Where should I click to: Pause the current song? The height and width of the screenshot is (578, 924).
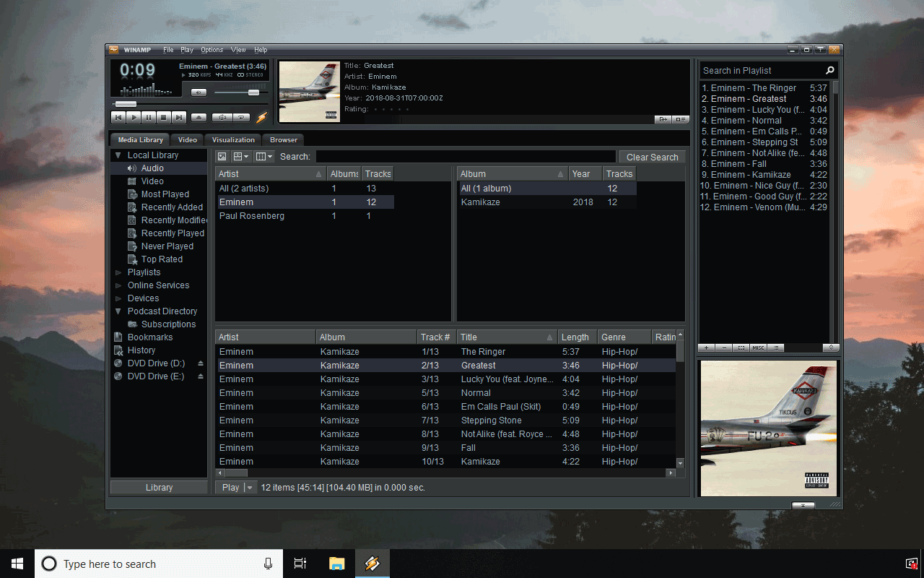149,117
